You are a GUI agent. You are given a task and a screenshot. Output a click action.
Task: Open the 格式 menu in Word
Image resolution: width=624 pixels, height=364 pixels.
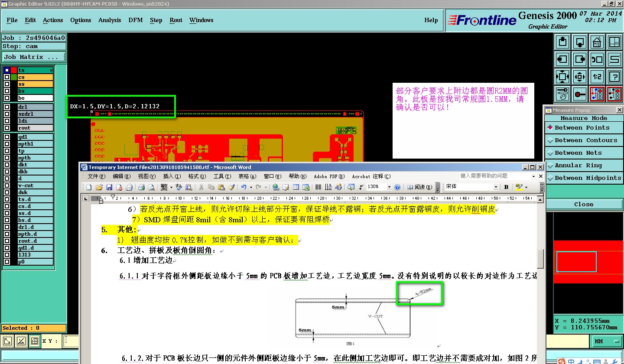point(196,176)
